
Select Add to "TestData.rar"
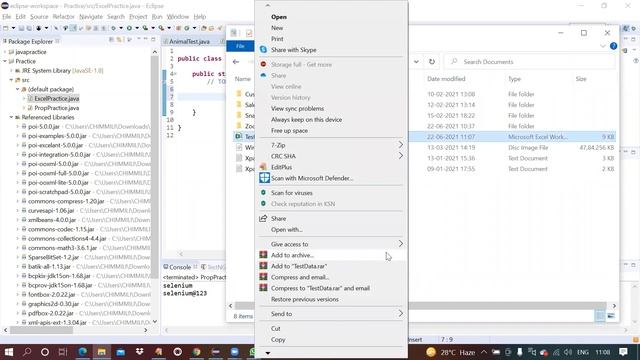299,266
